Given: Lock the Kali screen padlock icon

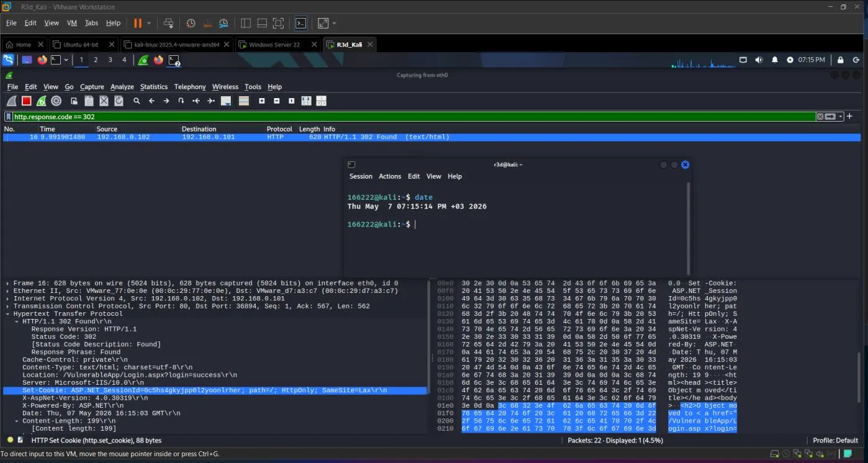Looking at the screenshot, I should coord(840,60).
